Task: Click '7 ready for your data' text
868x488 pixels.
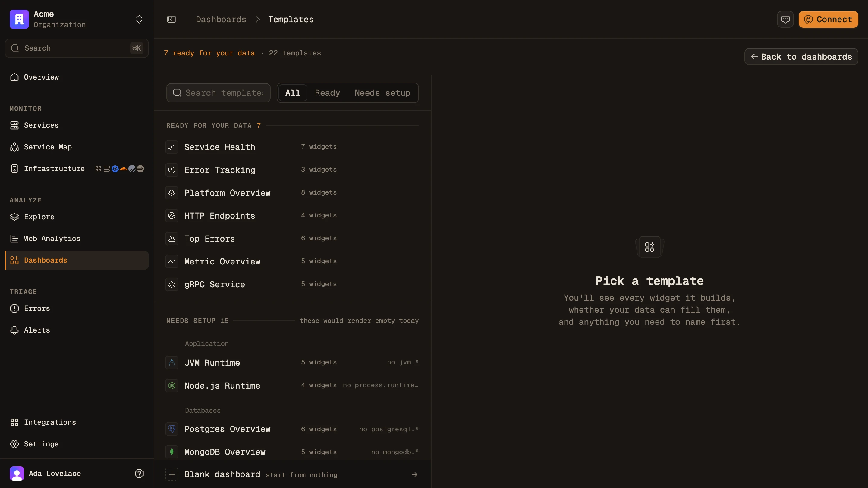Action: pyautogui.click(x=209, y=53)
